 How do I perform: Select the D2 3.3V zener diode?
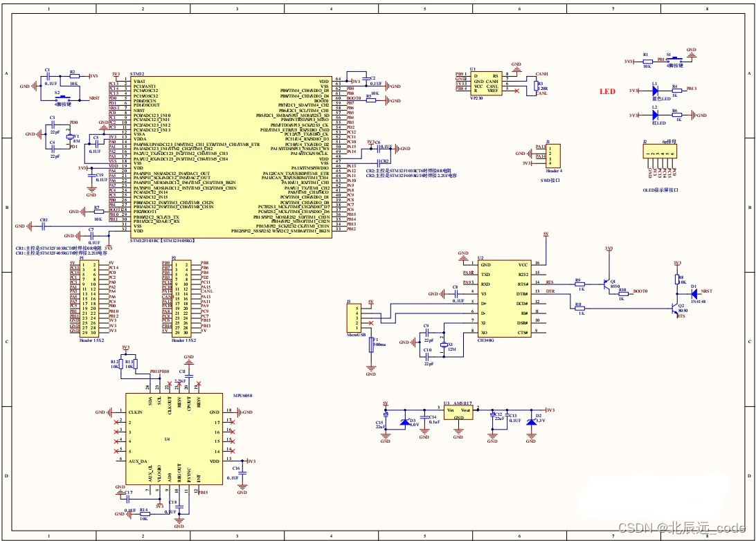click(531, 422)
